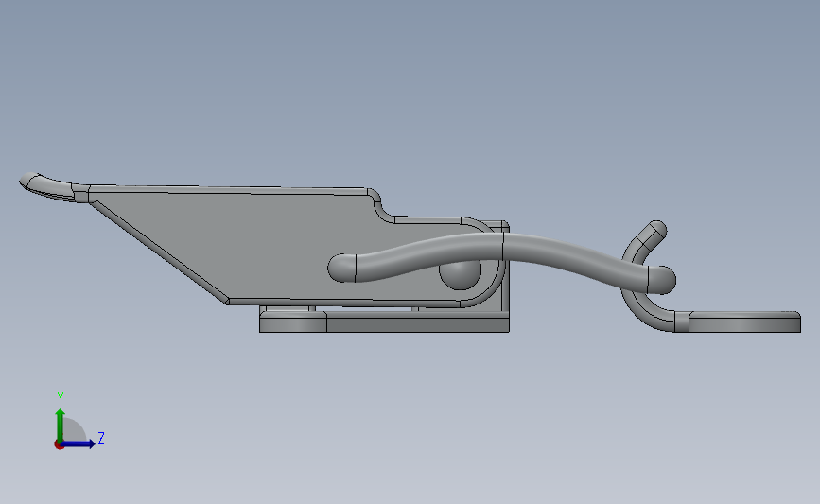Select the flat tab of the catch plate
The width and height of the screenshot is (820, 504).
coord(744,322)
